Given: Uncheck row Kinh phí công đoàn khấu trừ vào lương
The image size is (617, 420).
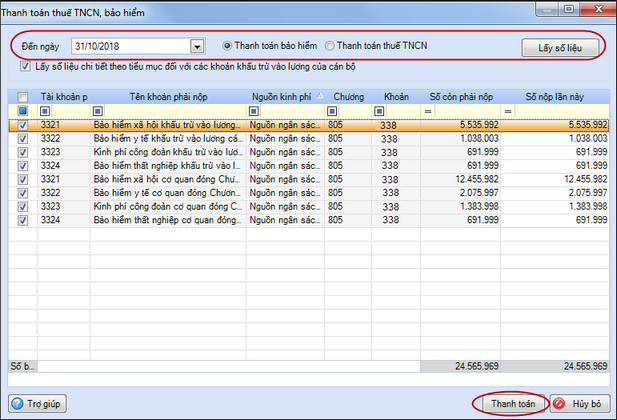Looking at the screenshot, I should (x=23, y=152).
